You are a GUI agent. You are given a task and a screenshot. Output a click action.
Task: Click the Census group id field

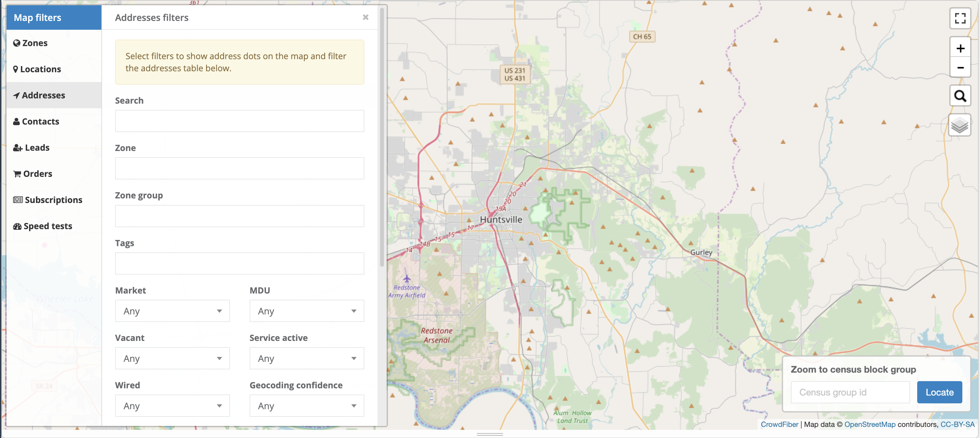pos(849,392)
